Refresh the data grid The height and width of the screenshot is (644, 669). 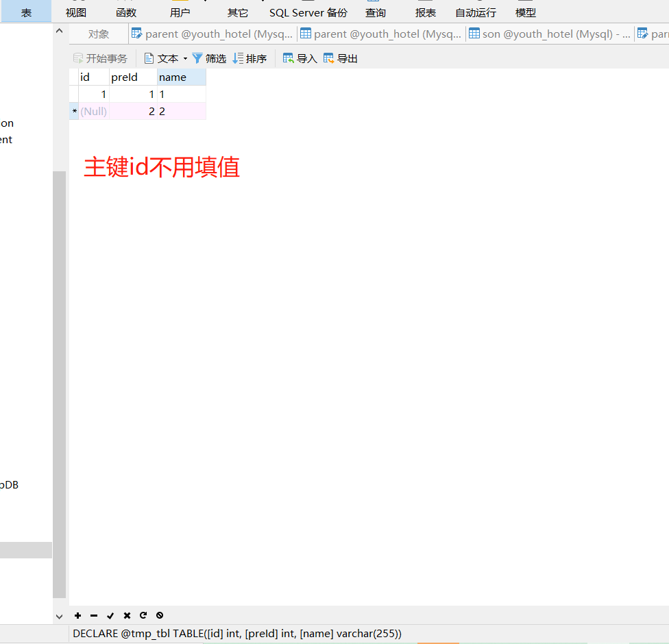click(x=143, y=615)
